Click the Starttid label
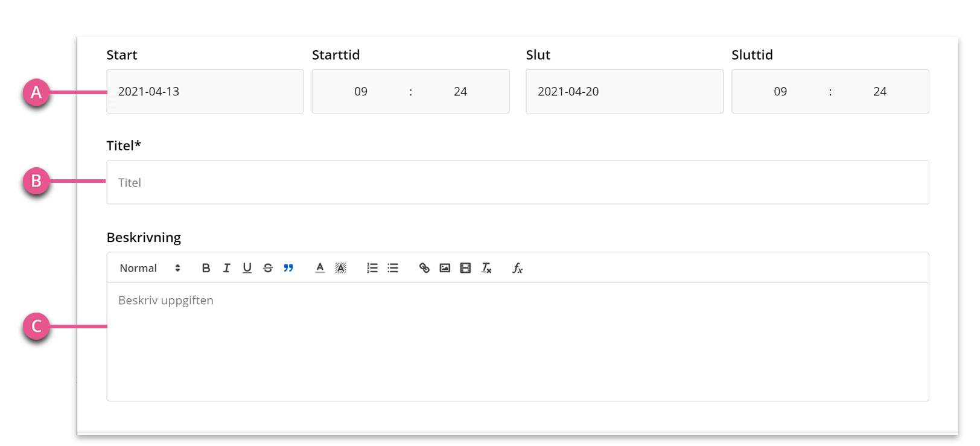Image resolution: width=980 pixels, height=446 pixels. point(336,55)
